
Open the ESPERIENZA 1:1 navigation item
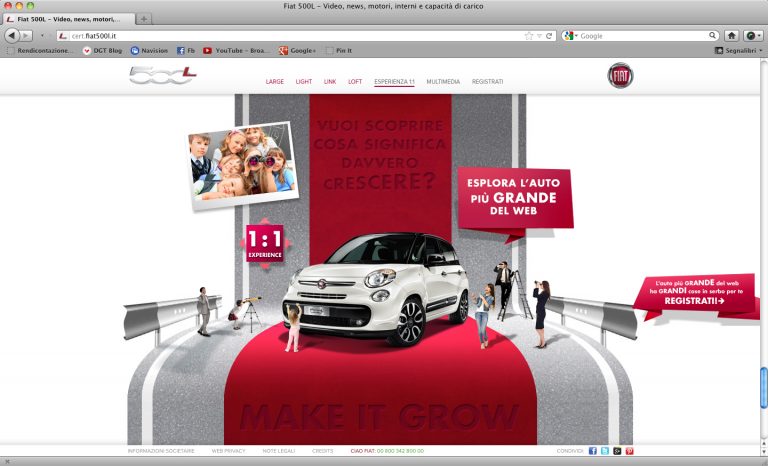click(394, 81)
